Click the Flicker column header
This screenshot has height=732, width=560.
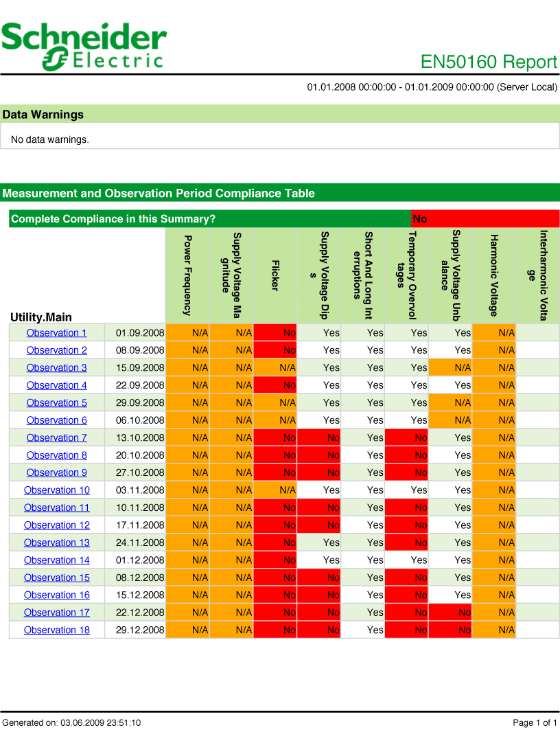tap(275, 275)
